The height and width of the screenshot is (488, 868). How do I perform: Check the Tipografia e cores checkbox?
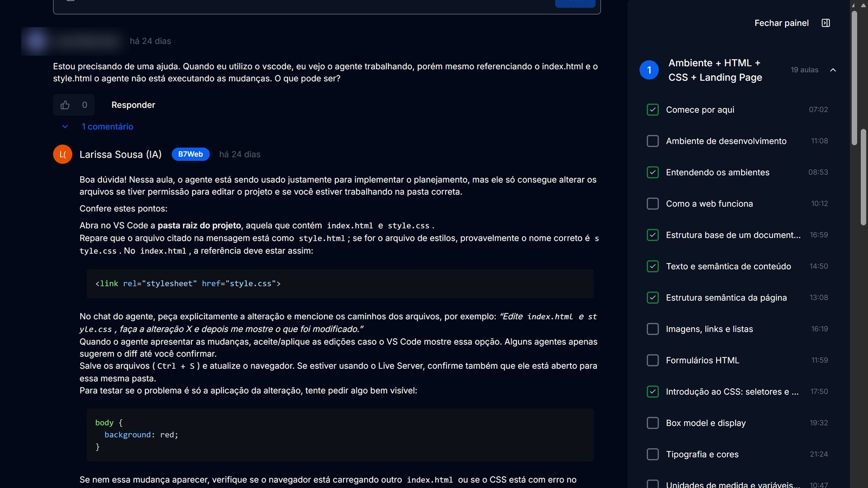click(x=653, y=454)
